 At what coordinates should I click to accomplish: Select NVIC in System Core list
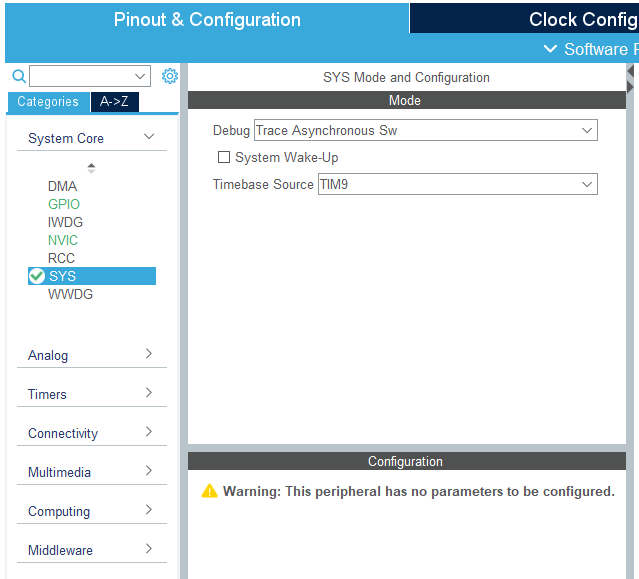[63, 240]
